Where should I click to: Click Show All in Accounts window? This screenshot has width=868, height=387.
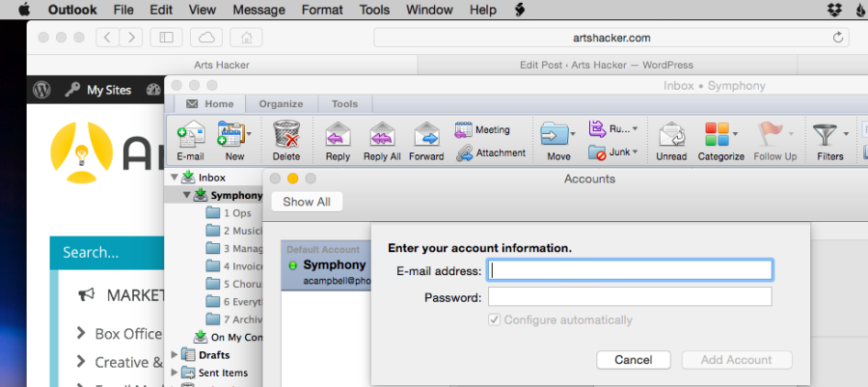(307, 202)
